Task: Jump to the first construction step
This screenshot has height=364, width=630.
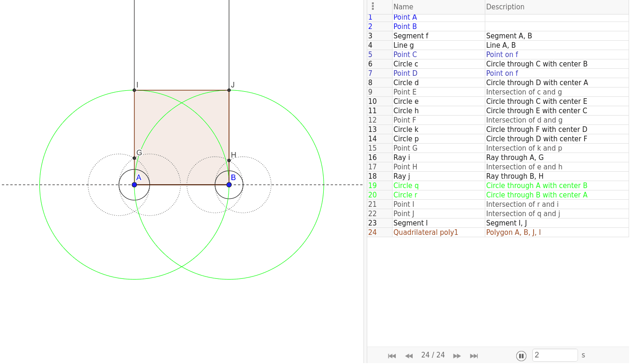Action: point(392,356)
